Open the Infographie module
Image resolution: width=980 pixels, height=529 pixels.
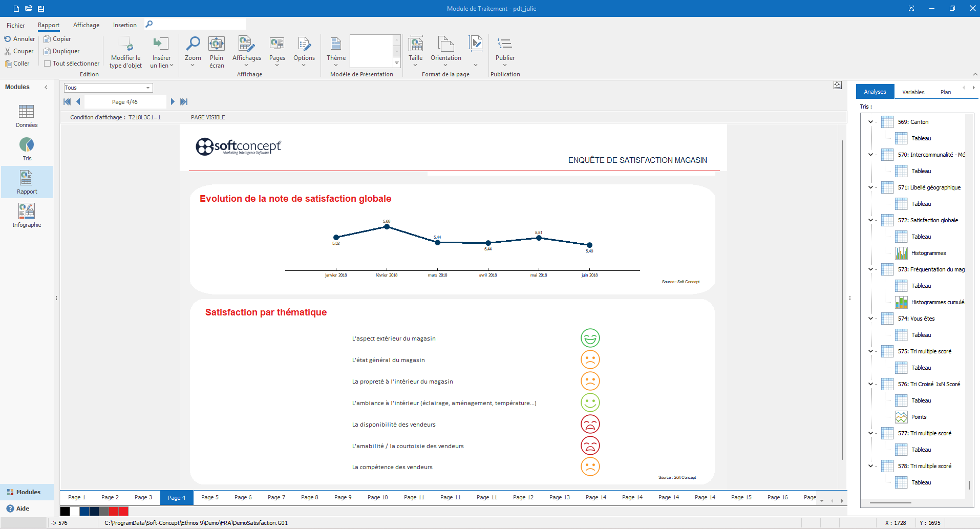tap(27, 214)
